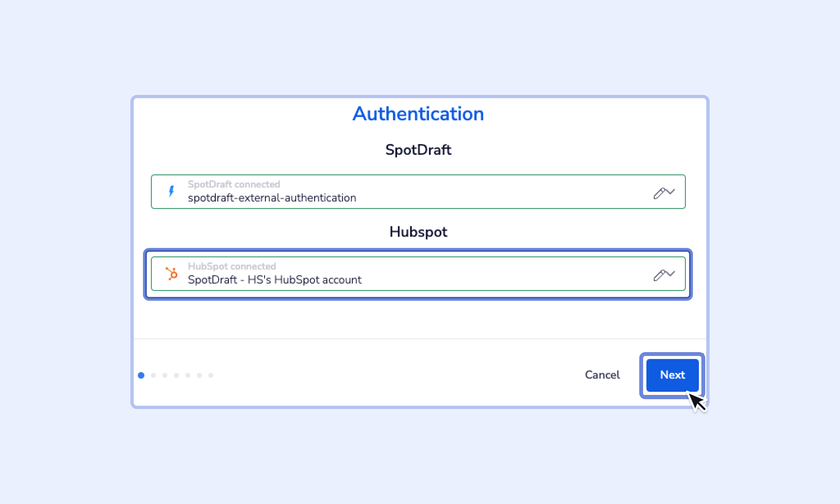Click the Authentication heading
The height and width of the screenshot is (504, 840).
pos(418,114)
